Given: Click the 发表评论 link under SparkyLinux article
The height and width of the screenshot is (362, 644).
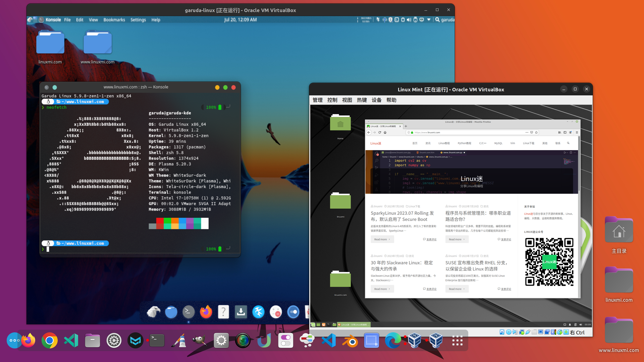Looking at the screenshot, I should (x=431, y=239).
